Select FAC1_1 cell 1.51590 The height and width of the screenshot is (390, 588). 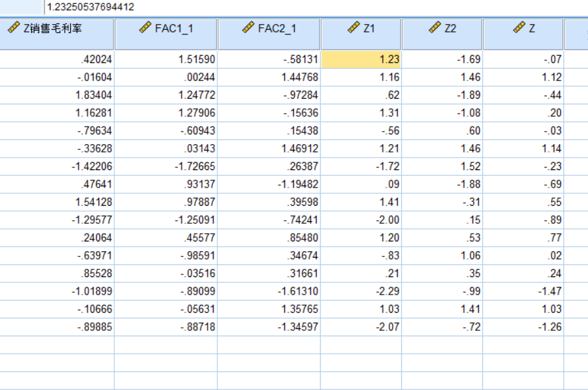click(x=165, y=59)
